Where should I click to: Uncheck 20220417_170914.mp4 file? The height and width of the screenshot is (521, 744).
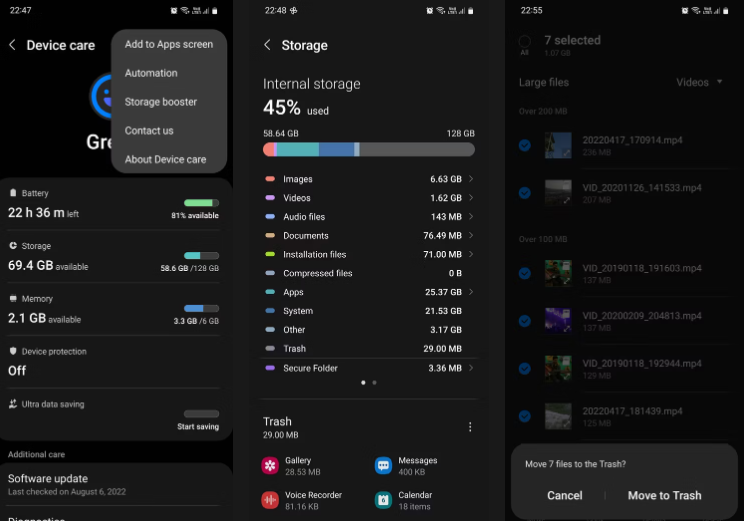(x=524, y=145)
